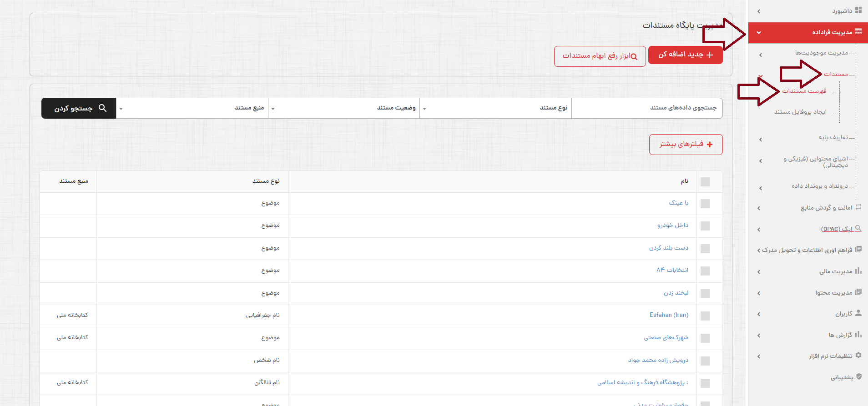
Task: Click the dashboard (داشبورد) grid icon
Action: pyautogui.click(x=858, y=10)
